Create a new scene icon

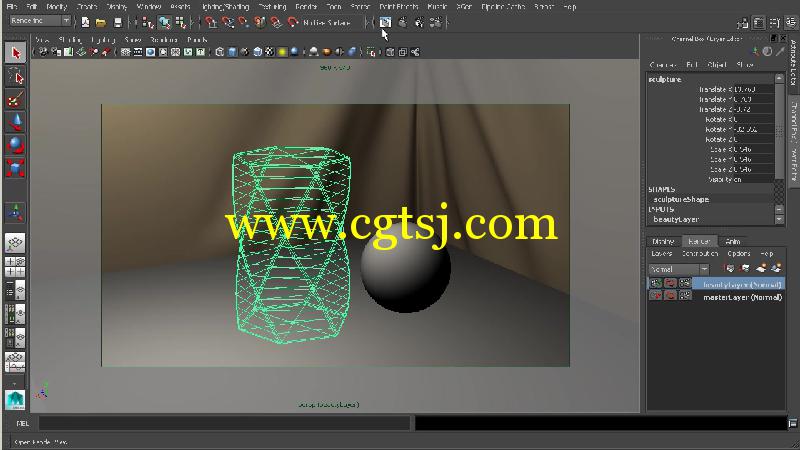point(85,22)
